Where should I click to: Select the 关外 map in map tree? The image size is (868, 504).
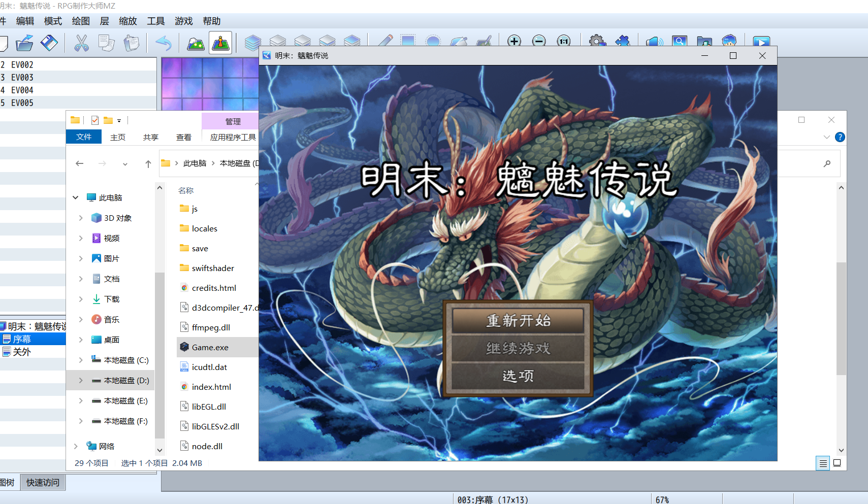click(22, 352)
